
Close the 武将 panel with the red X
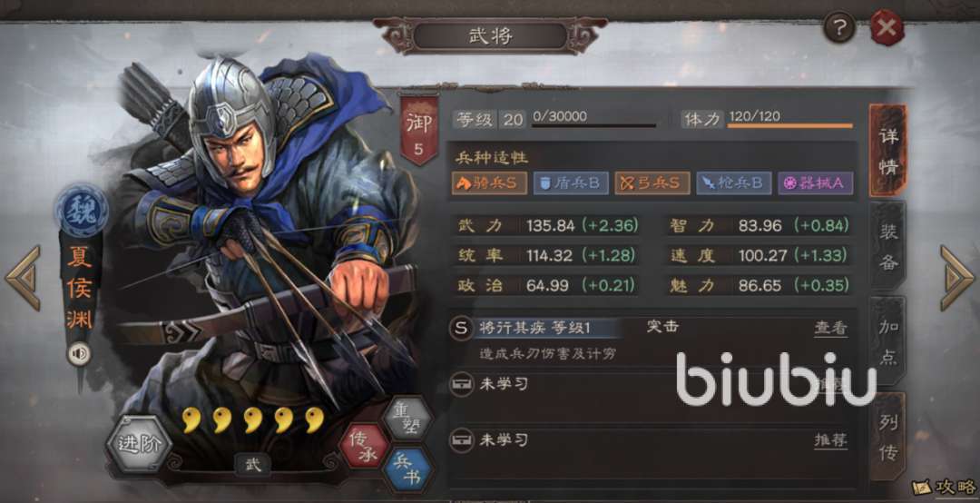(x=887, y=28)
